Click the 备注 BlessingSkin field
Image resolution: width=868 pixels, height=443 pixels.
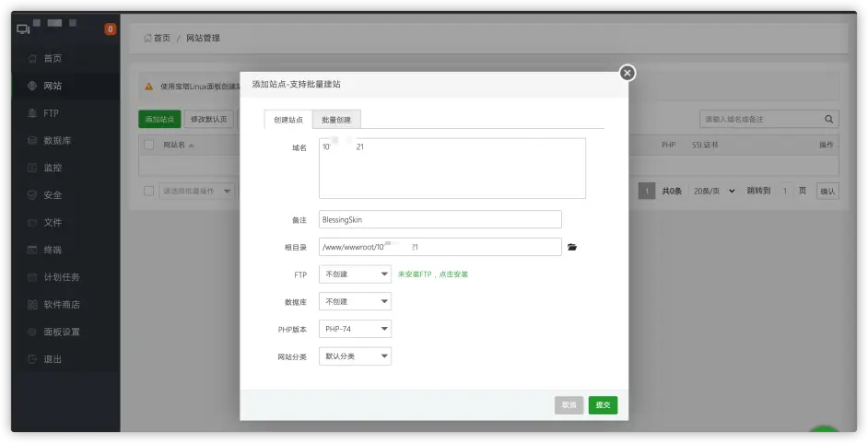tap(440, 219)
